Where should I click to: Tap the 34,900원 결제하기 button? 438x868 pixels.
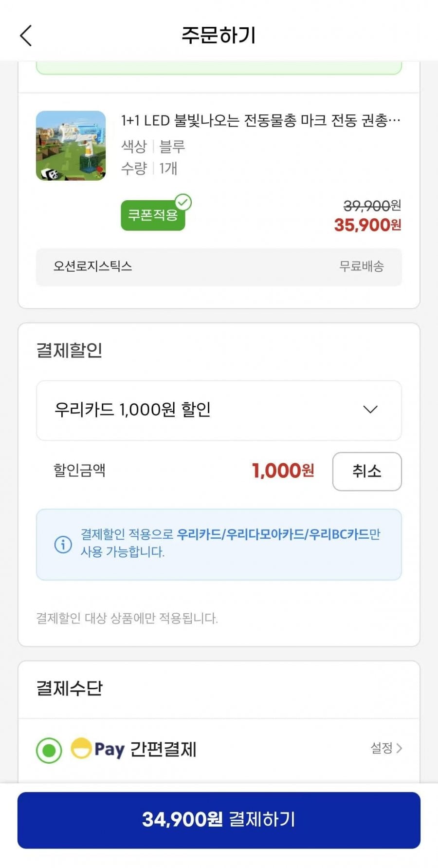point(219,820)
